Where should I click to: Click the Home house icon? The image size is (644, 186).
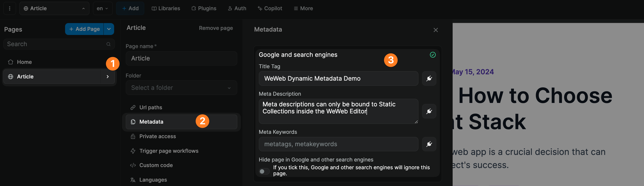point(10,62)
